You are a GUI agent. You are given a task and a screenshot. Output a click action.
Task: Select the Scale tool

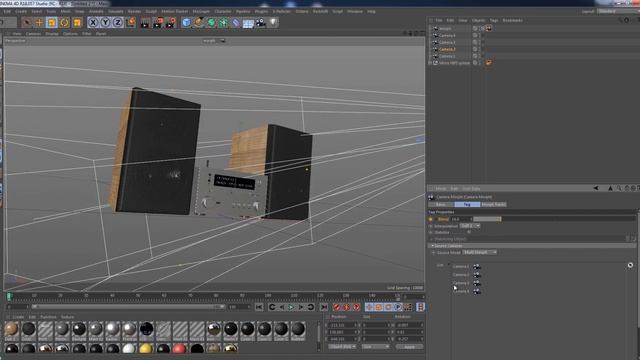pos(52,22)
